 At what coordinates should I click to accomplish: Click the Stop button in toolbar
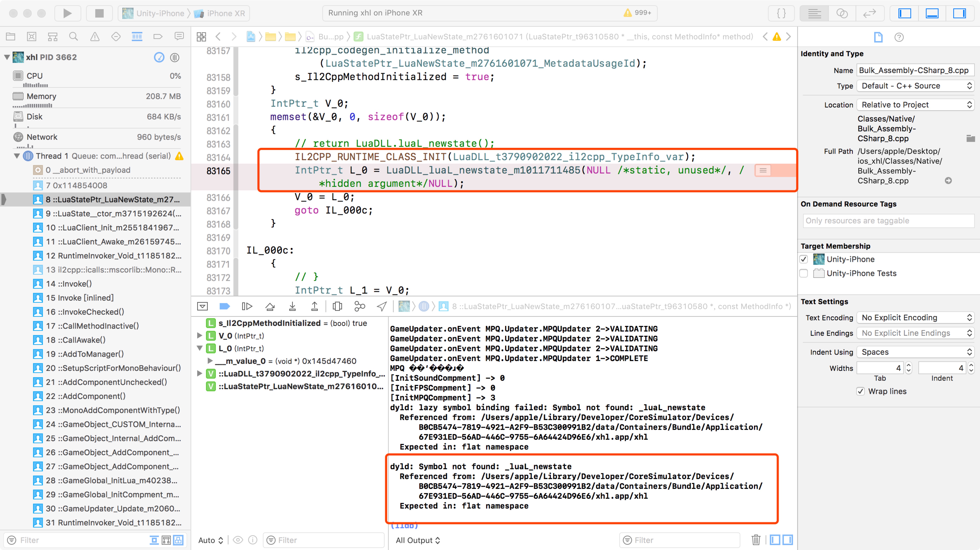pyautogui.click(x=99, y=13)
